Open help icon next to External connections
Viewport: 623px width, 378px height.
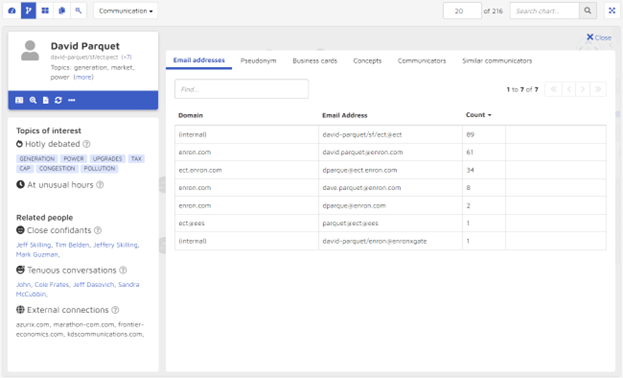click(x=115, y=310)
